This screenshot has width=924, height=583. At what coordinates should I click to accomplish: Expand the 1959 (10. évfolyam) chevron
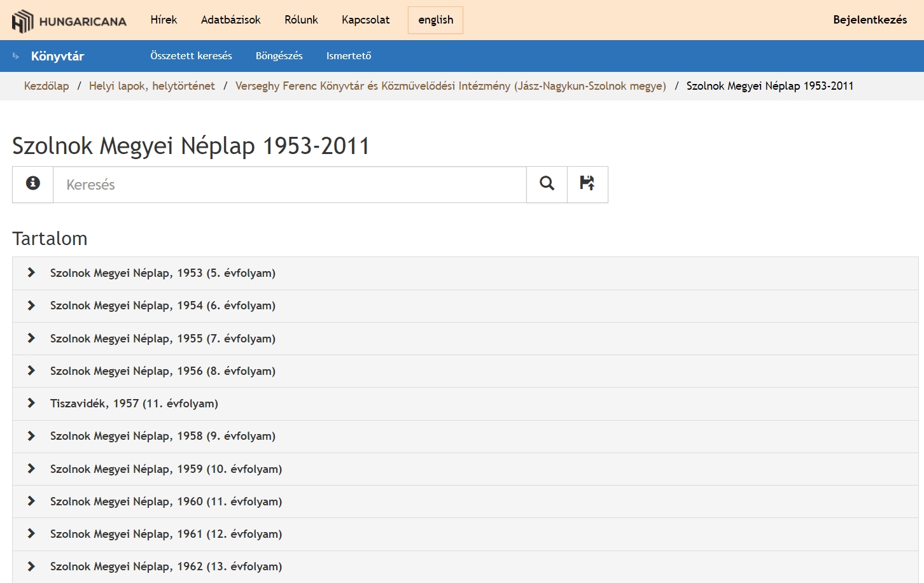click(31, 468)
